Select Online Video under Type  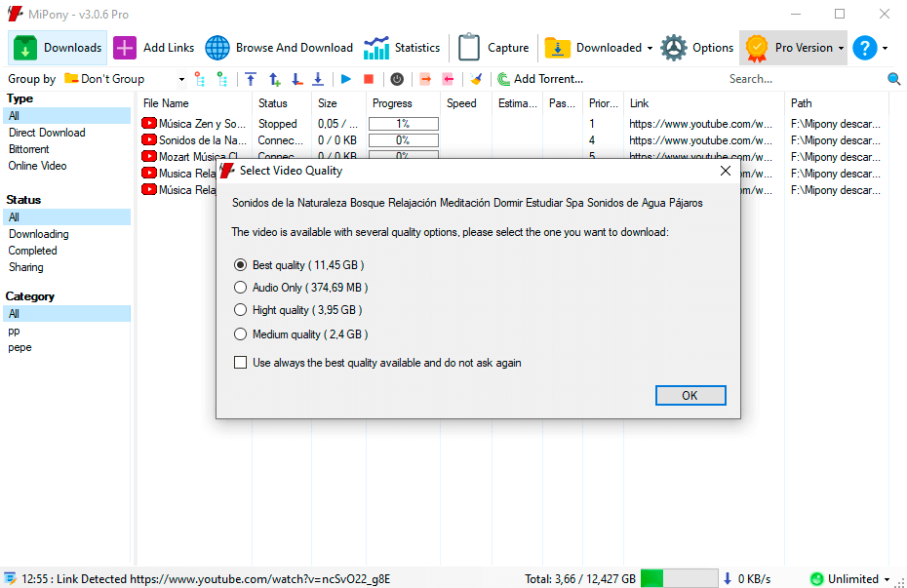(38, 166)
